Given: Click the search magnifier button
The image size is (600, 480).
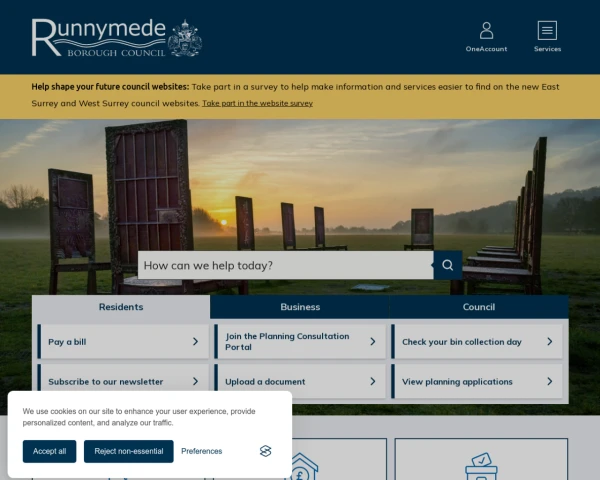Looking at the screenshot, I should click(448, 265).
